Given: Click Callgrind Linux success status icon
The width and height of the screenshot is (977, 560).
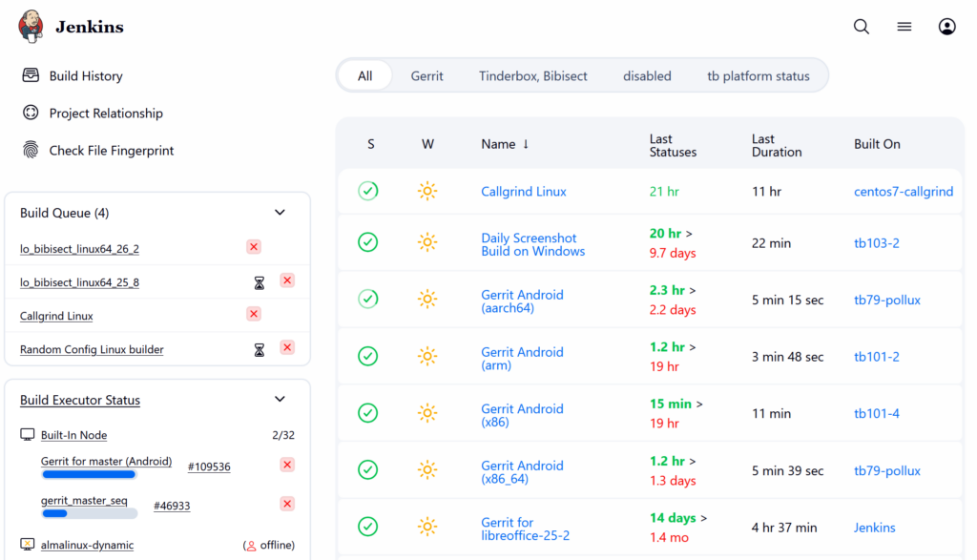Looking at the screenshot, I should click(x=367, y=191).
